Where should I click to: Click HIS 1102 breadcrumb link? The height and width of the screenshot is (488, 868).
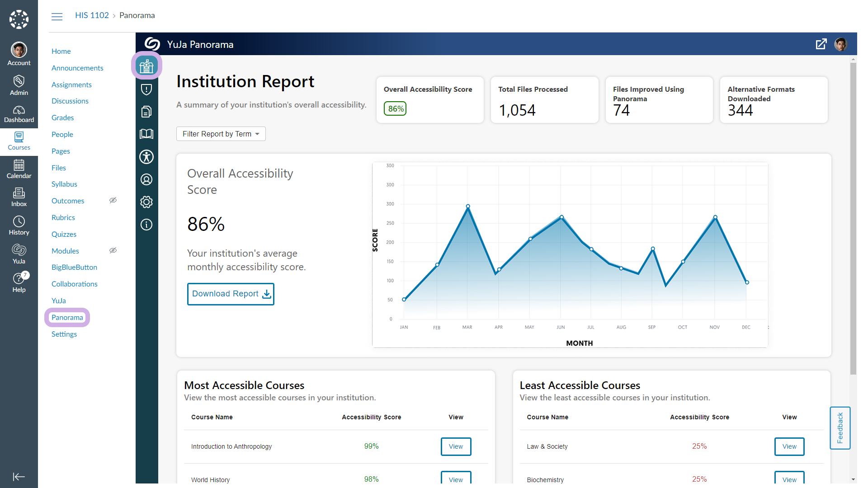click(92, 15)
